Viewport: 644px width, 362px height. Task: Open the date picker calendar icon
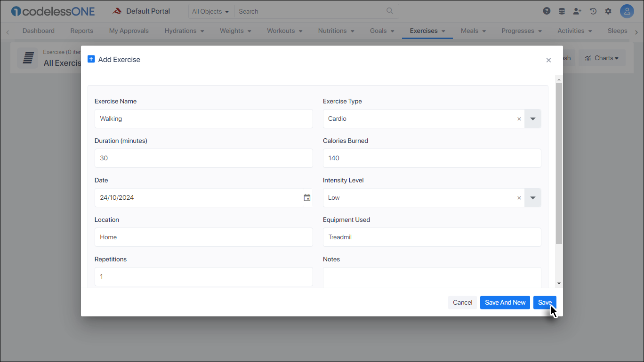click(x=307, y=197)
